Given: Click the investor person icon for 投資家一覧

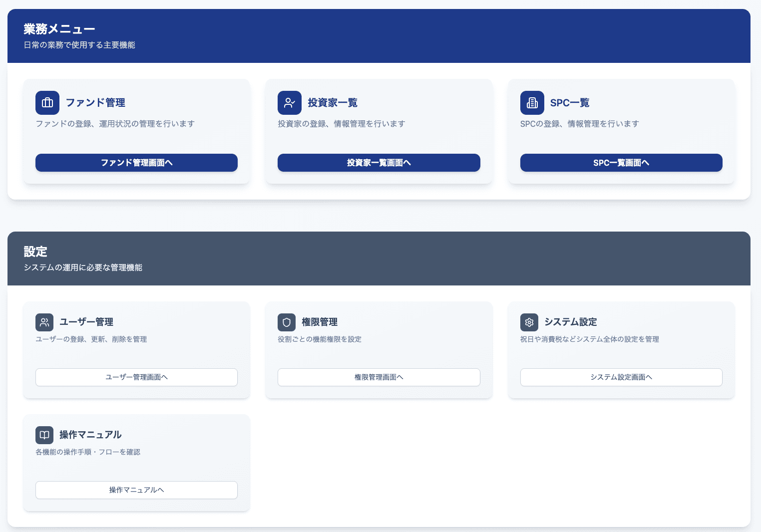Looking at the screenshot, I should 290,103.
